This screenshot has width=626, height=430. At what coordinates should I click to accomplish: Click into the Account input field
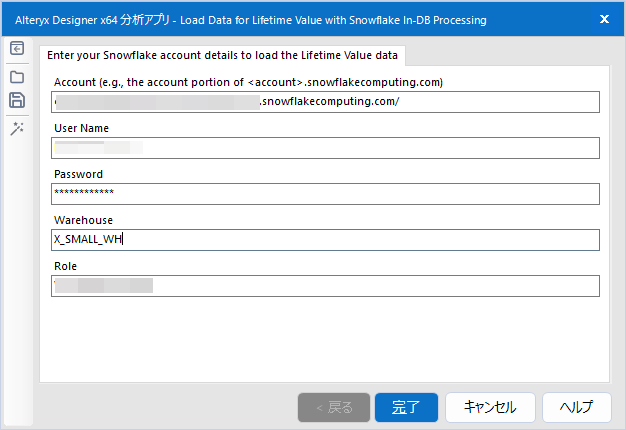pyautogui.click(x=325, y=102)
